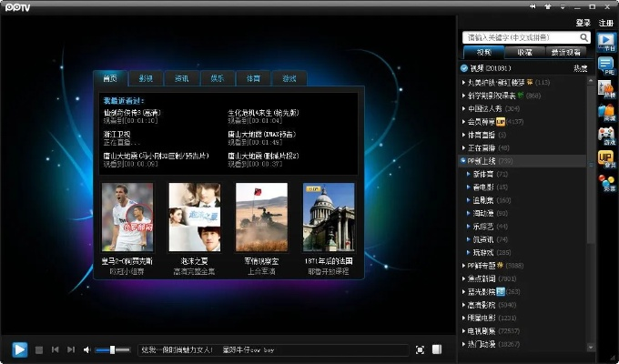
Task: Skip to next video
Action: pyautogui.click(x=71, y=349)
